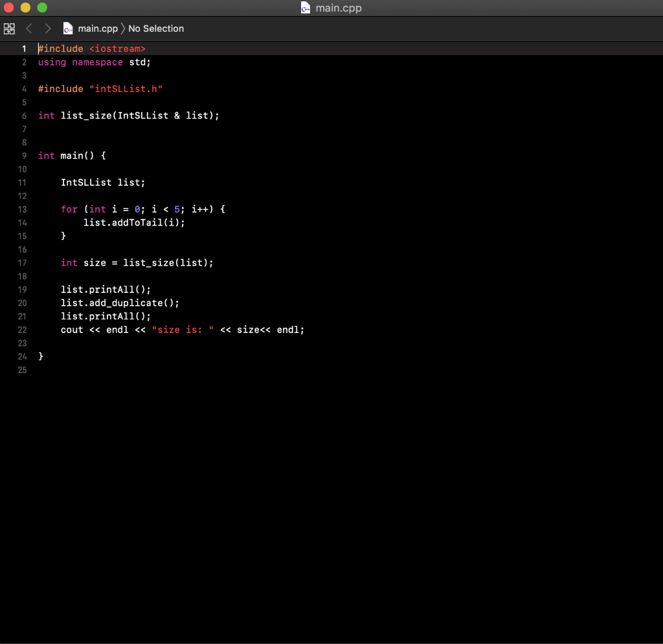Click the forward navigation arrow
663x644 pixels.
tap(47, 29)
